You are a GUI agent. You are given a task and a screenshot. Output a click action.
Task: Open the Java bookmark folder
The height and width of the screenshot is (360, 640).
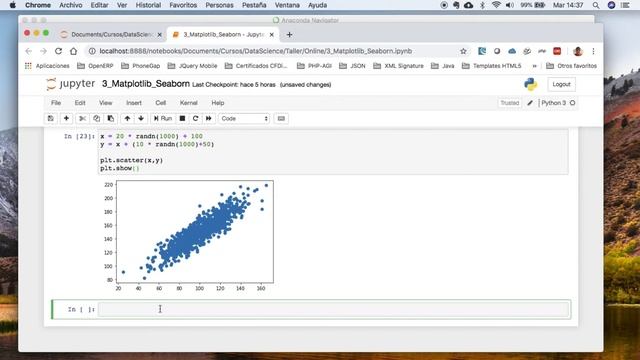(x=442, y=66)
